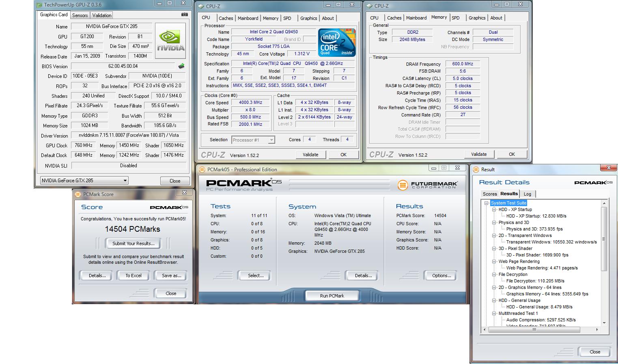
Task: Click the Intel Core 2 Quad logo
Action: (x=337, y=42)
